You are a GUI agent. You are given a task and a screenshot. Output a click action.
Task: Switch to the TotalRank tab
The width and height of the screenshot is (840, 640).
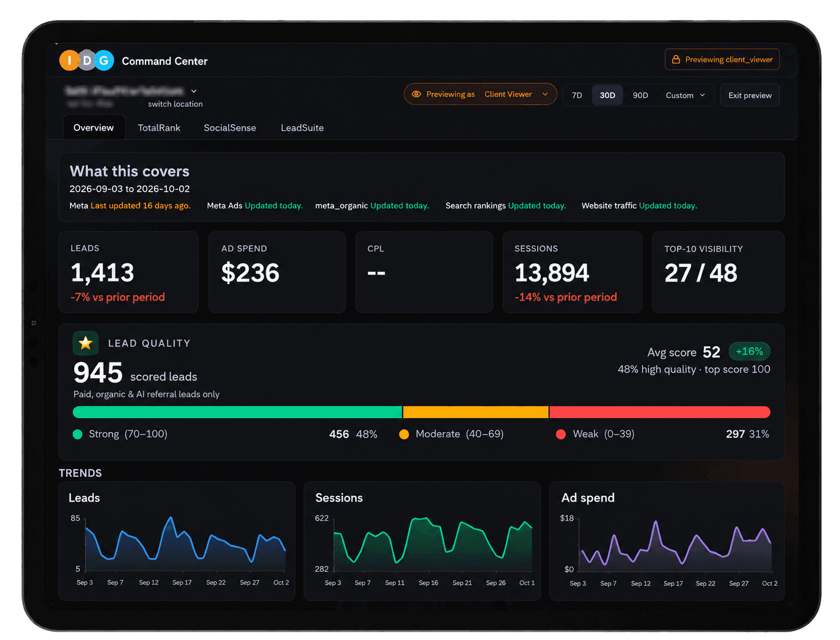tap(159, 128)
